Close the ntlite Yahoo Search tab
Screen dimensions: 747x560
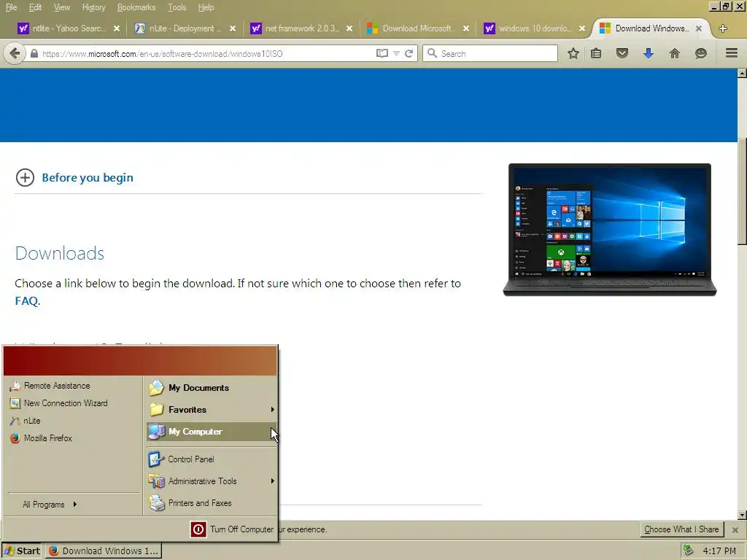click(x=116, y=28)
